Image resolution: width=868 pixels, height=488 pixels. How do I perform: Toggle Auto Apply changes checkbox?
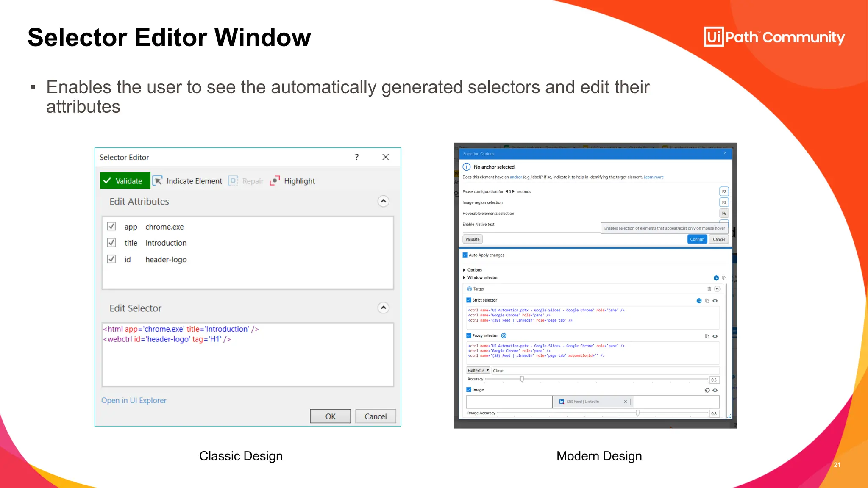[x=465, y=255]
